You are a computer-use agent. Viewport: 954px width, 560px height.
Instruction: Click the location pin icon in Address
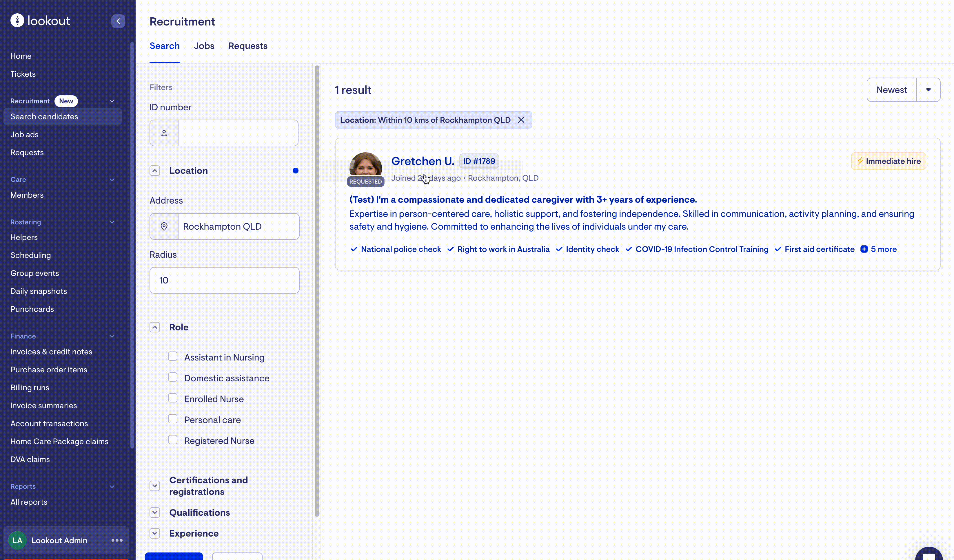click(x=164, y=226)
